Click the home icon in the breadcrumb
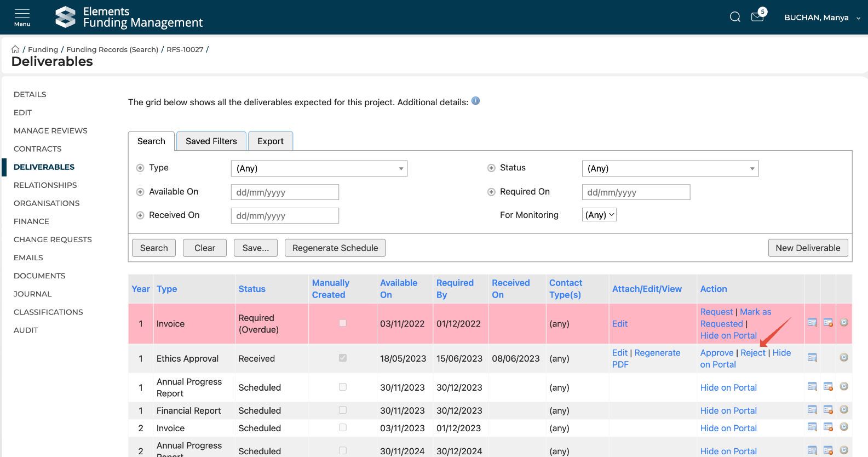 pos(15,49)
